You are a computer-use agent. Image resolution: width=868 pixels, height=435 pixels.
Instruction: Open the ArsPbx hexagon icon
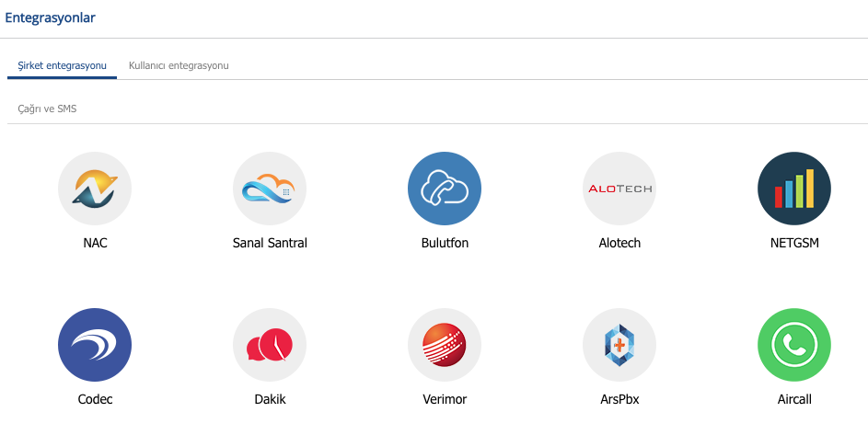click(x=619, y=345)
